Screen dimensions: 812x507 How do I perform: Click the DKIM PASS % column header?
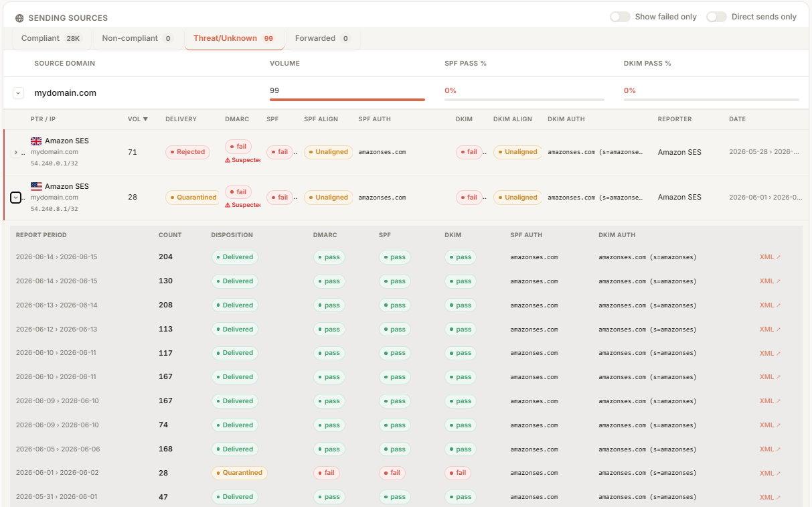click(x=647, y=64)
